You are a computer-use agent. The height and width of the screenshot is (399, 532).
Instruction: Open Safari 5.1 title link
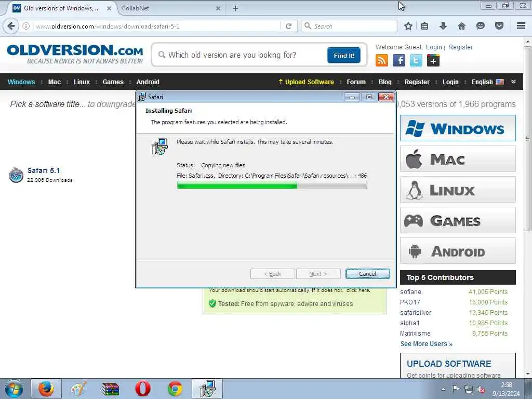click(44, 170)
